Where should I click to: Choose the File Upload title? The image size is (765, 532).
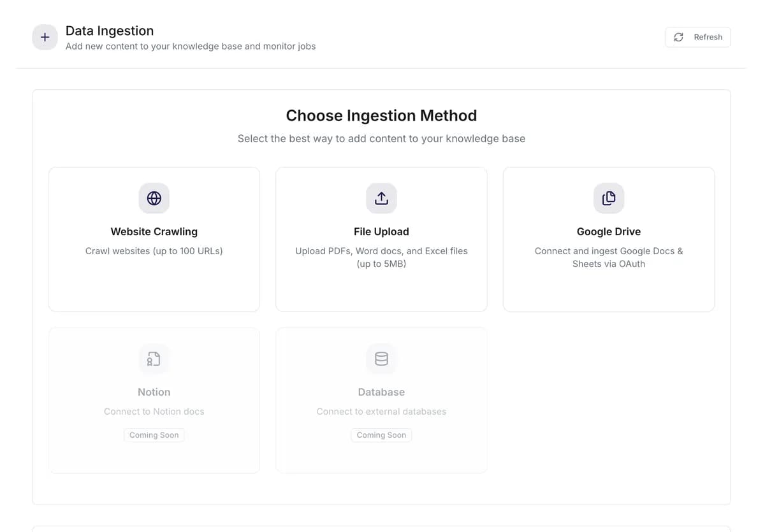(x=381, y=231)
